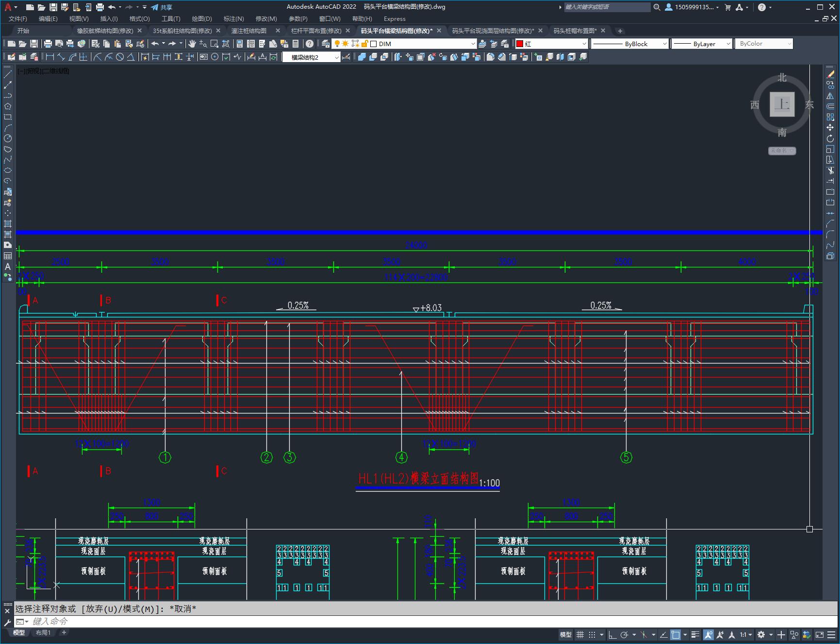Image resolution: width=840 pixels, height=644 pixels.
Task: Click the 共享 share button
Action: coord(162,7)
